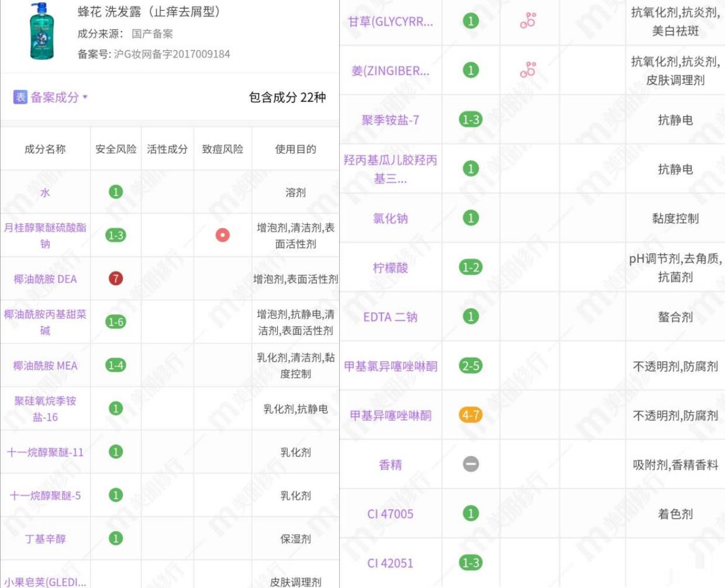Screen dimensions: 725x588
Task: Open ingredient link 椰油酰胺 MEA
Action: click(x=45, y=365)
